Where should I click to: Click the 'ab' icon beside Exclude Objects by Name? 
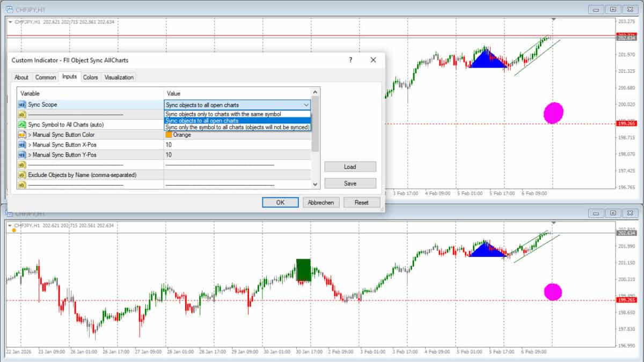tap(21, 175)
